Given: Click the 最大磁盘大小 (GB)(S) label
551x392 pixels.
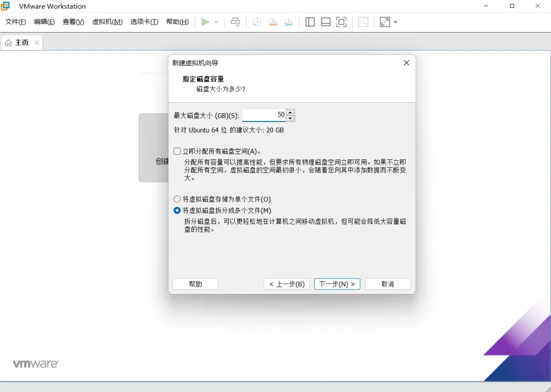Looking at the screenshot, I should [x=206, y=115].
